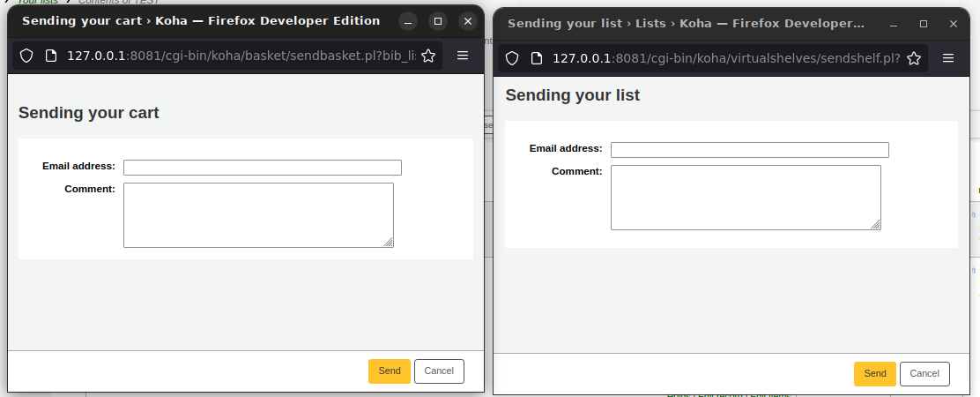980x397 pixels.
Task: Click the sendbasket.pl URL address bar
Action: pyautogui.click(x=238, y=56)
